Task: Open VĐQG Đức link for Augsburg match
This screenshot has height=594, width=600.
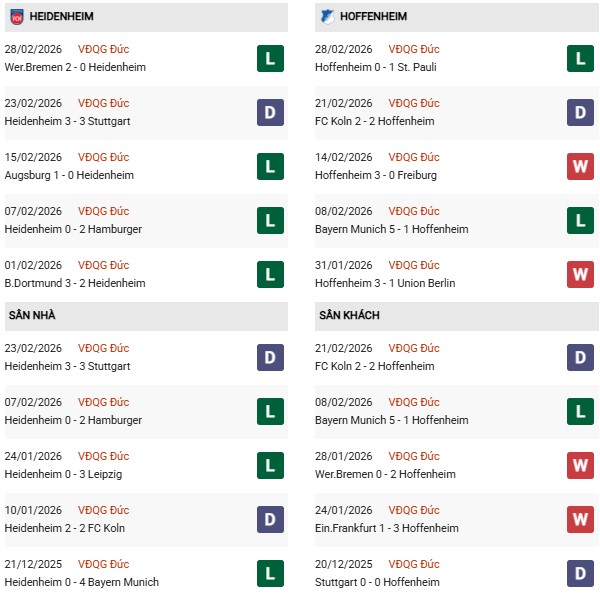Action: coord(104,157)
